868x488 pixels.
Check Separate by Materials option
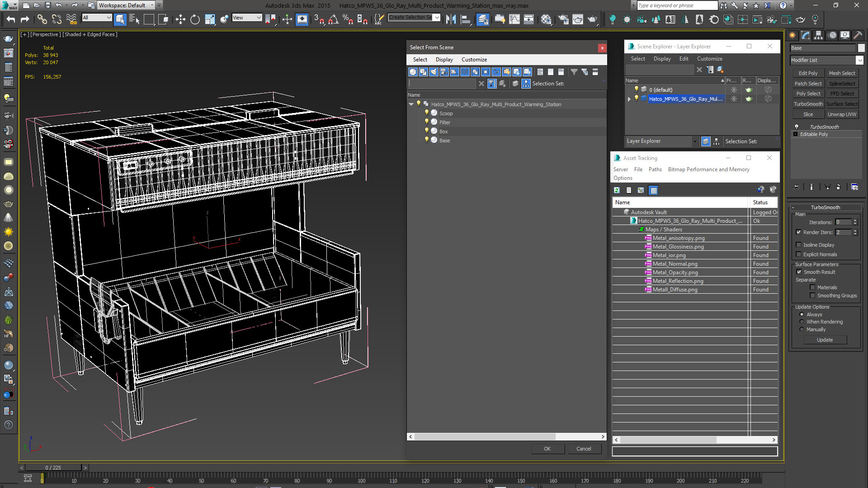point(812,287)
